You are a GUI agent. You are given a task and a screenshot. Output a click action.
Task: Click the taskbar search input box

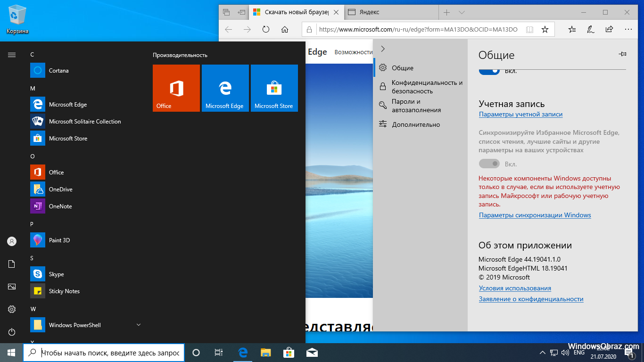[110, 353]
